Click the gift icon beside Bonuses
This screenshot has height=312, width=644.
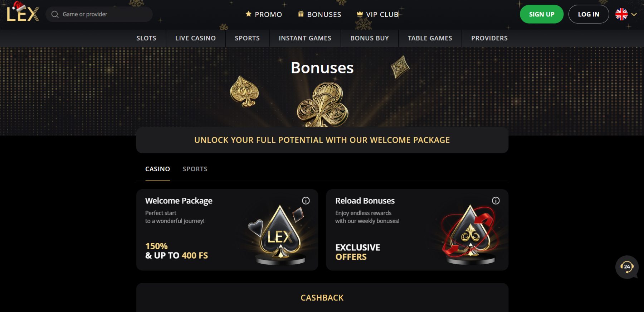click(x=301, y=14)
